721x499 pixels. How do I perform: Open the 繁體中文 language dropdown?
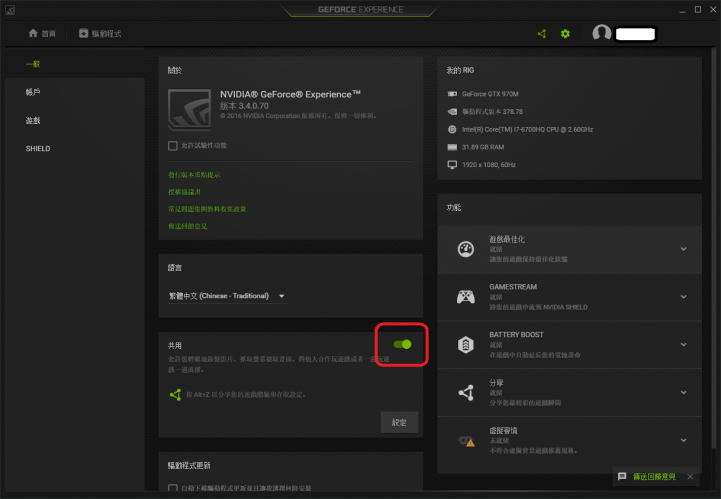pos(227,296)
